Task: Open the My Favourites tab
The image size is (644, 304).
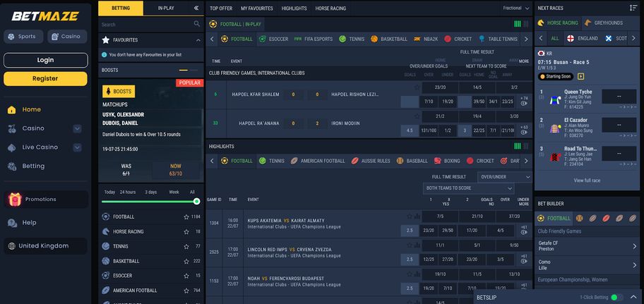Action: pyautogui.click(x=257, y=8)
